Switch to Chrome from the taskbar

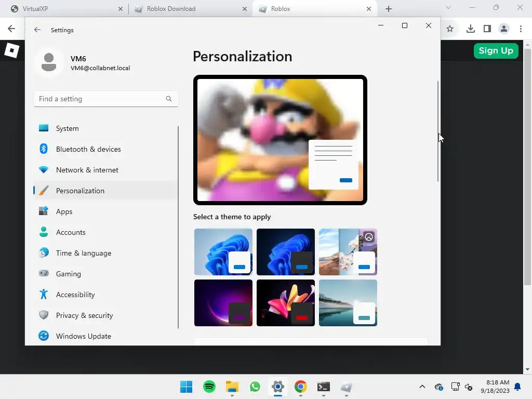click(301, 387)
